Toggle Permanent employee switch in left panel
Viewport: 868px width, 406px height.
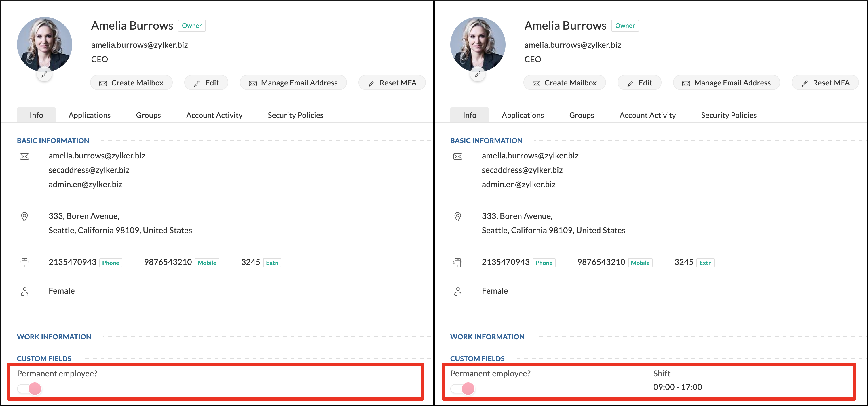coord(29,388)
